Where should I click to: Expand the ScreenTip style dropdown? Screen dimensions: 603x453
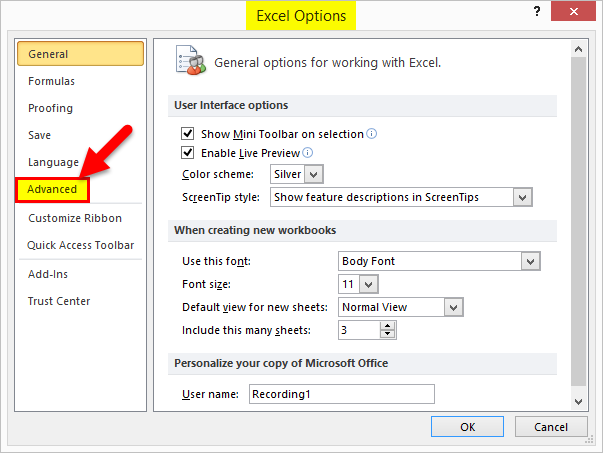[522, 197]
